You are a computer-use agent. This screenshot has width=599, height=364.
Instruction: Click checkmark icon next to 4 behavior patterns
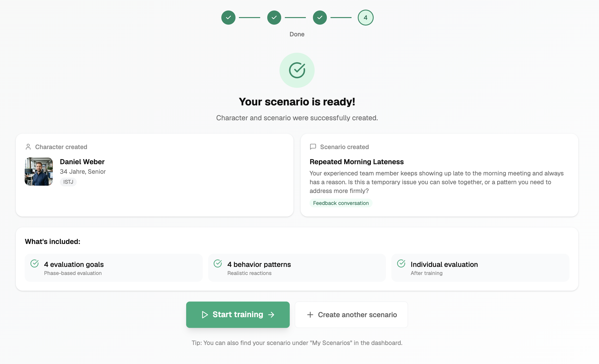click(217, 263)
